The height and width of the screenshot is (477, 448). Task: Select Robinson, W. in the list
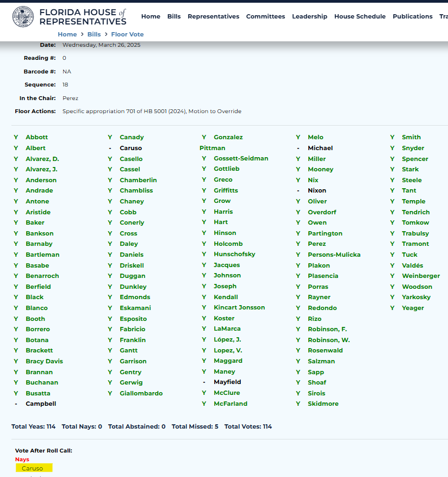pyautogui.click(x=329, y=340)
